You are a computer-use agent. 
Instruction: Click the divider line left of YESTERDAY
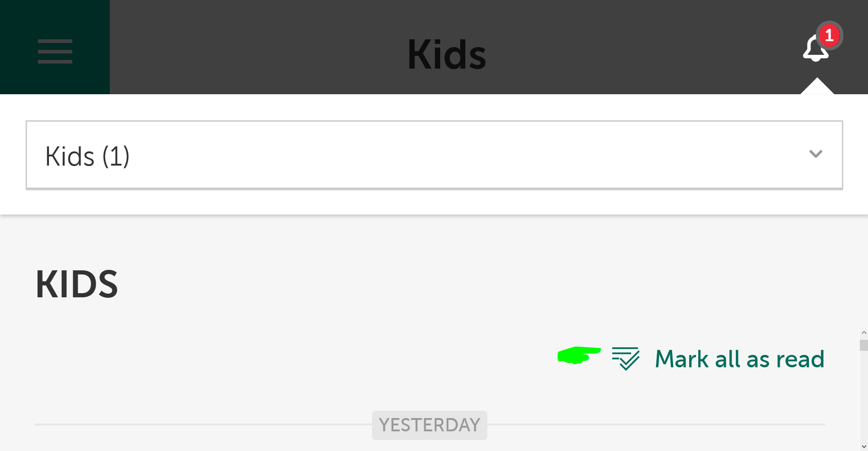(201, 424)
